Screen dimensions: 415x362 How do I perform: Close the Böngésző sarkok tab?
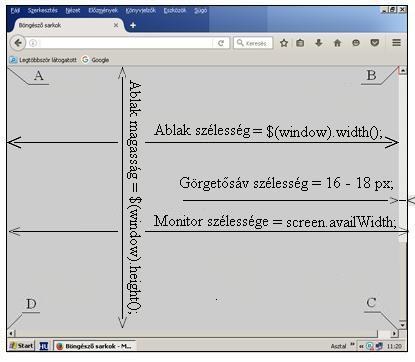tap(116, 25)
